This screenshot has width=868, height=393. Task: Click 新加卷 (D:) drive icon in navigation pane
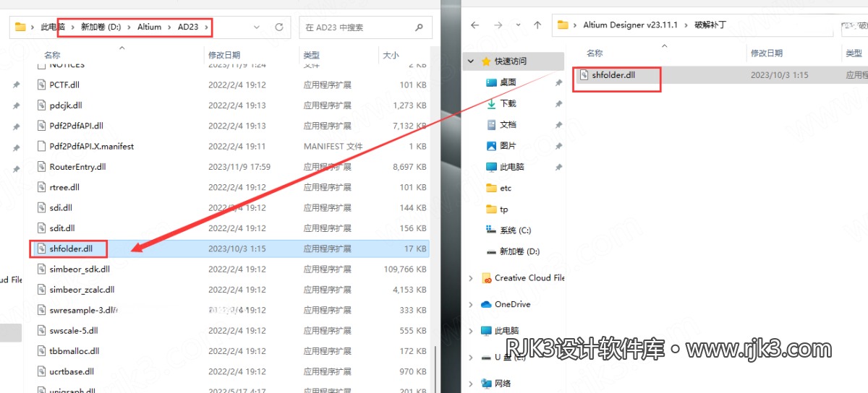(491, 251)
